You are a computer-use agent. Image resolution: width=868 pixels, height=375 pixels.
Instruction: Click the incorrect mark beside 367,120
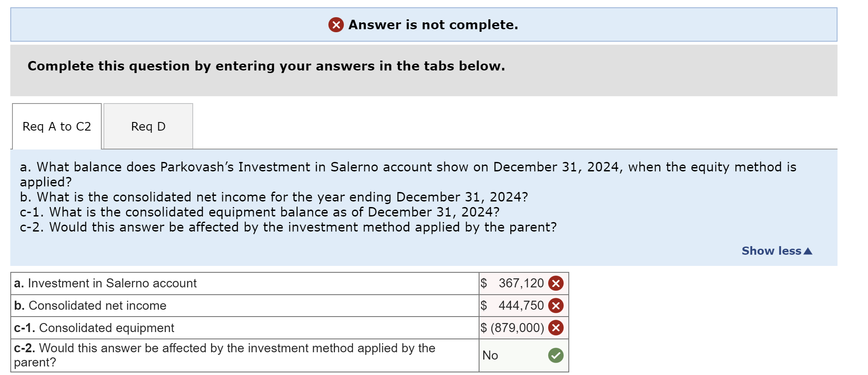click(556, 284)
